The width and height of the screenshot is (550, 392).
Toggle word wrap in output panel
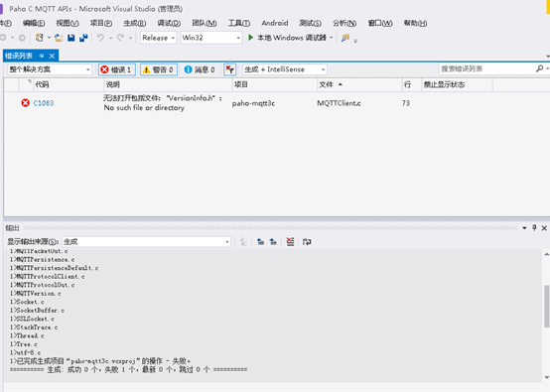tap(307, 241)
